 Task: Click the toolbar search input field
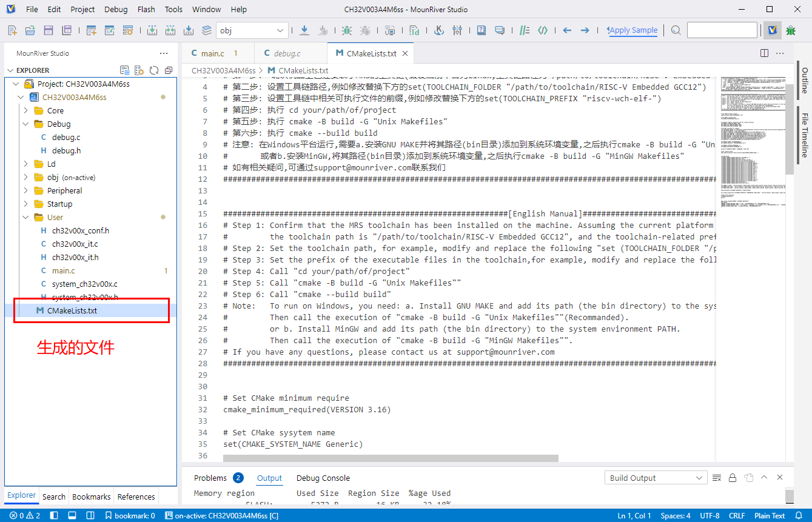(x=722, y=30)
